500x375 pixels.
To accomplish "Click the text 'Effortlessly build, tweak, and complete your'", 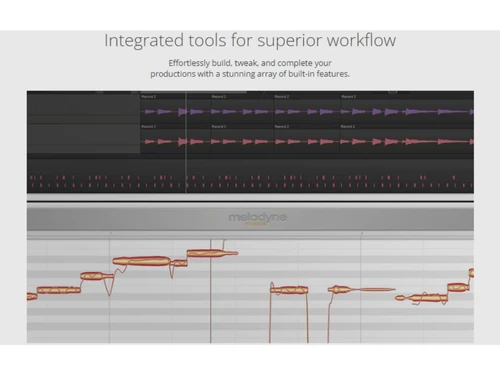I will coord(250,63).
